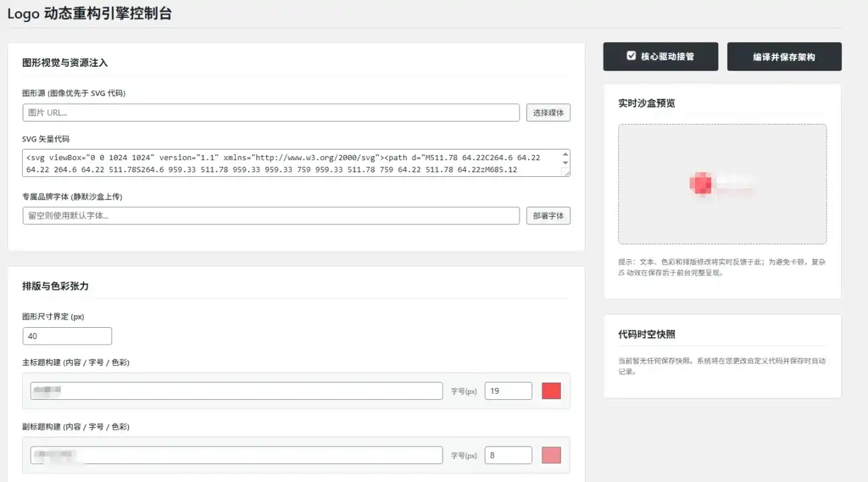Click the 代码时空快照 panel heading
Image resolution: width=868 pixels, height=482 pixels.
pyautogui.click(x=646, y=334)
